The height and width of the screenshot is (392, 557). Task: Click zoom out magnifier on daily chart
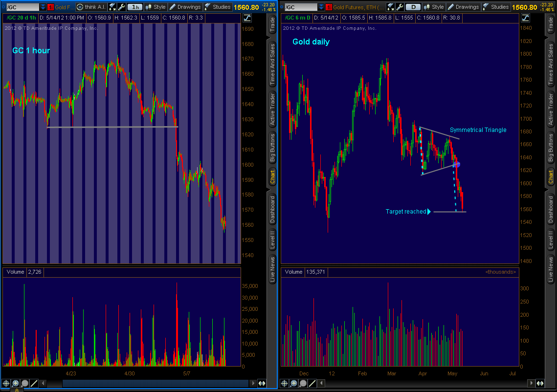303,383
